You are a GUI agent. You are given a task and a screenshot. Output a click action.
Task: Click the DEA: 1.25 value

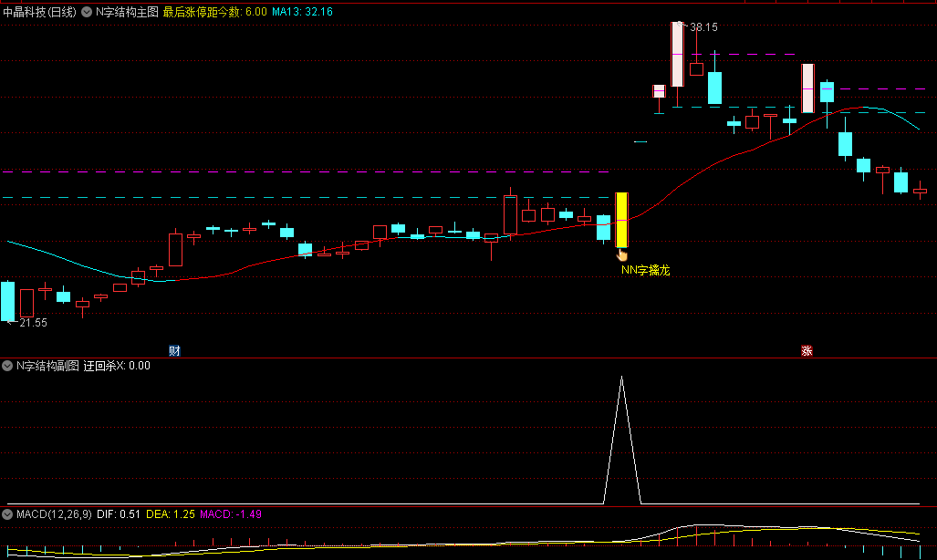pos(171,514)
